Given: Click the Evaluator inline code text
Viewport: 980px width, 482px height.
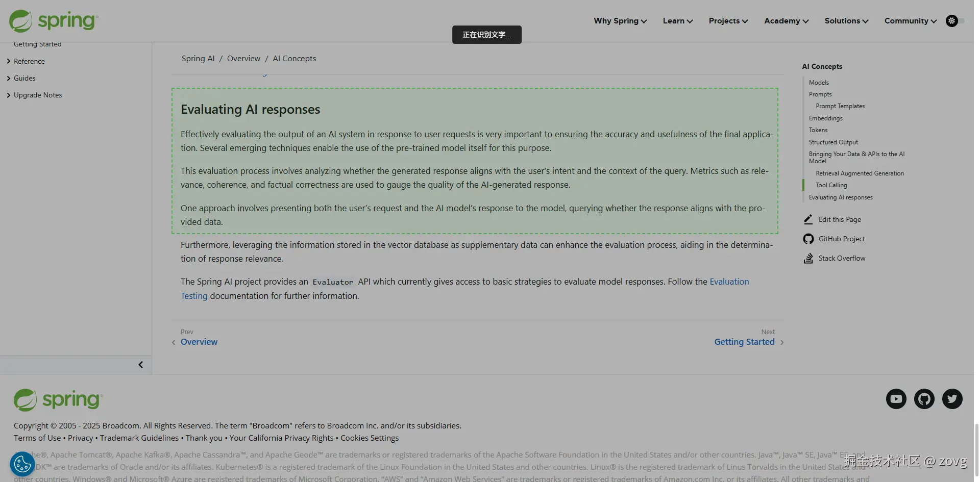Looking at the screenshot, I should click(x=333, y=282).
